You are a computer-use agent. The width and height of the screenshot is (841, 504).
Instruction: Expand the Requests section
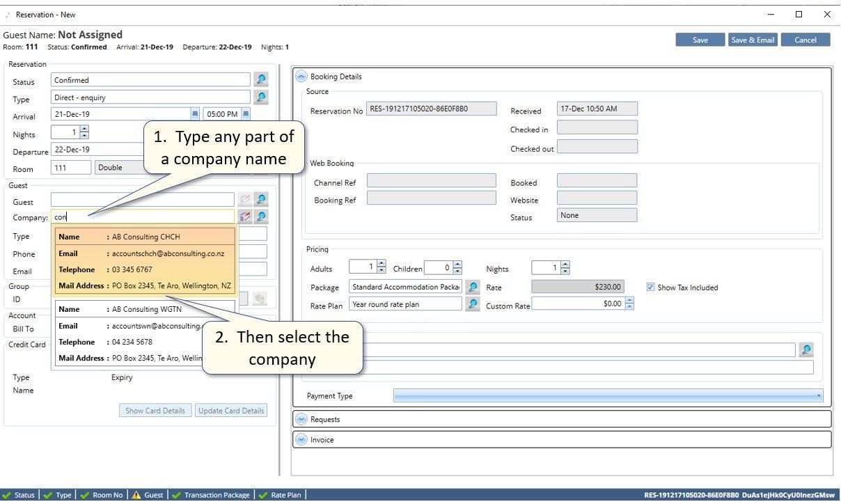(301, 419)
